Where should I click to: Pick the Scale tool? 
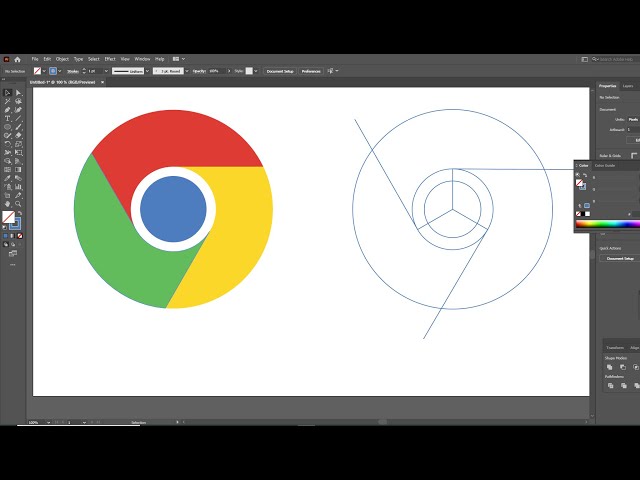click(x=18, y=144)
